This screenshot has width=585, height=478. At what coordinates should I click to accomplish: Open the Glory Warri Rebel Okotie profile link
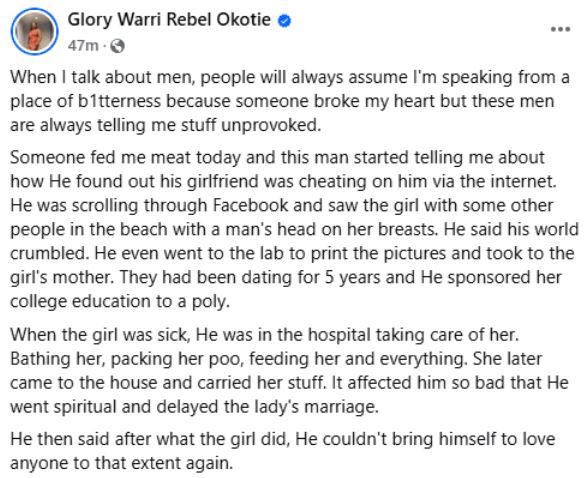[x=169, y=20]
